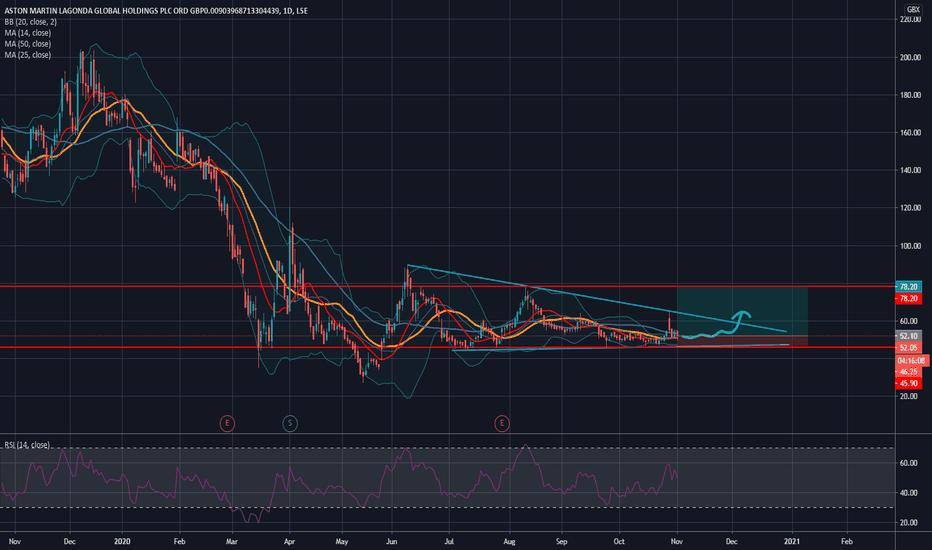Viewport: 932px width, 550px height.
Task: Click the Aston Martin Lagonda symbol title
Action: 142,11
